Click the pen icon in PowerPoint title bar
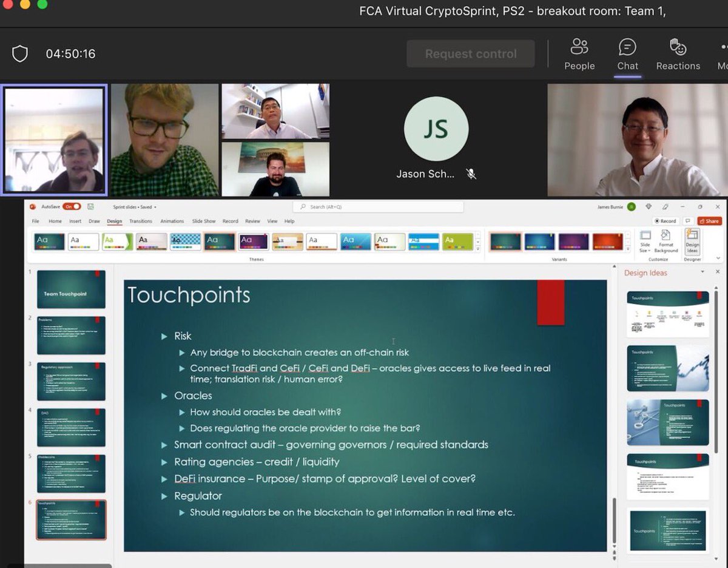The image size is (728, 568). pyautogui.click(x=666, y=206)
